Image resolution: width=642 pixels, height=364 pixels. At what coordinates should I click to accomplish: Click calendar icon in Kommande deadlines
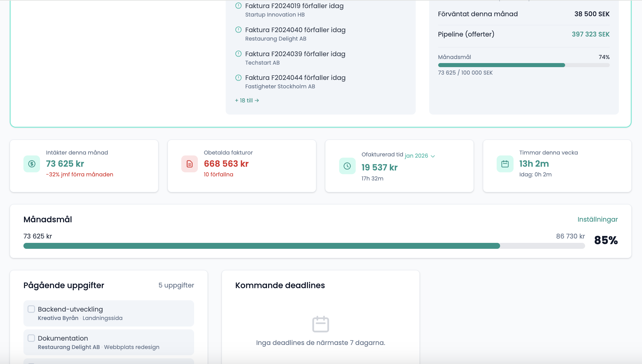pos(321,324)
